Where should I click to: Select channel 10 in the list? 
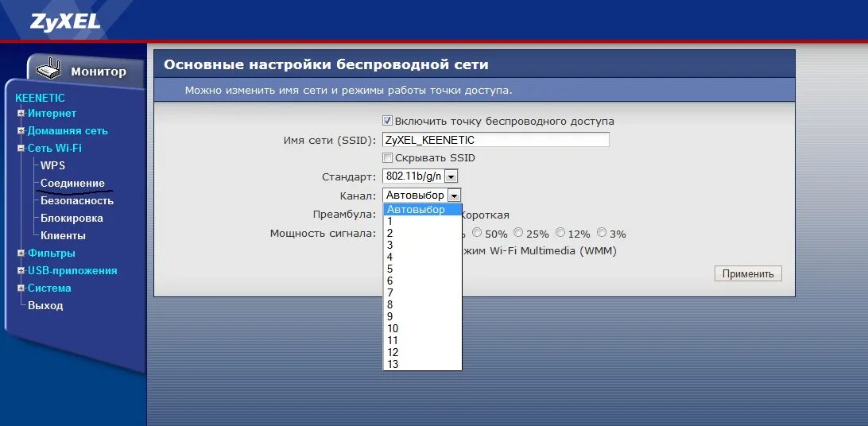click(422, 328)
